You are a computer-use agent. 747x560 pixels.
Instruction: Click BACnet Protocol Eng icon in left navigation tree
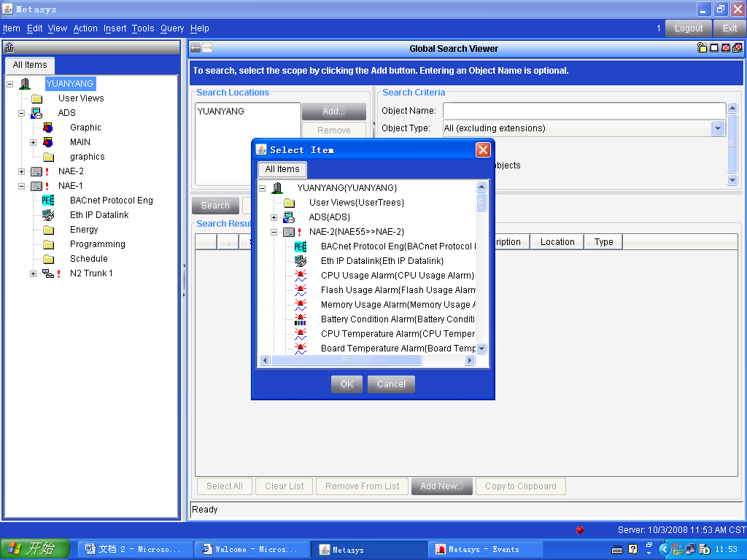point(48,201)
